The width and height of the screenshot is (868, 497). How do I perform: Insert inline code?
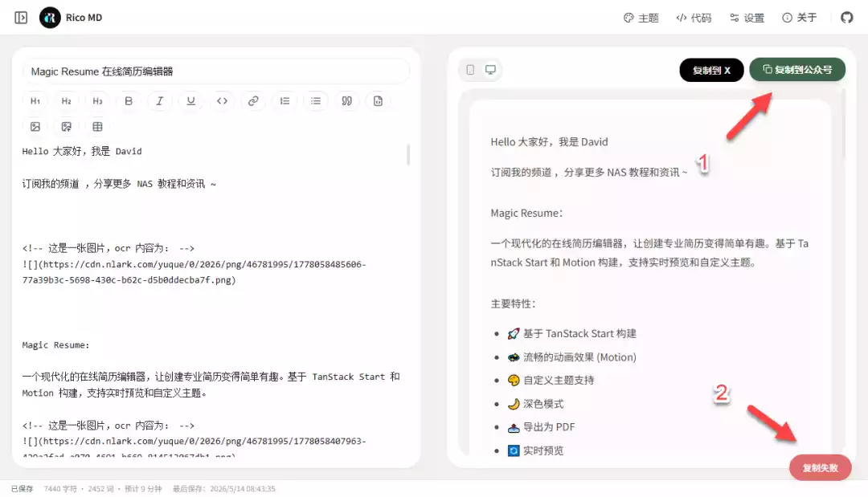222,101
